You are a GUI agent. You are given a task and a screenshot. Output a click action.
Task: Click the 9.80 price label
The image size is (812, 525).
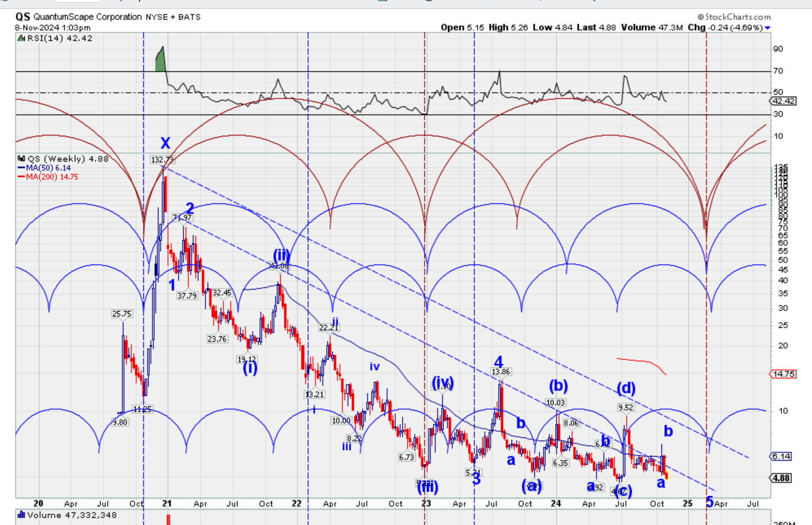120,422
